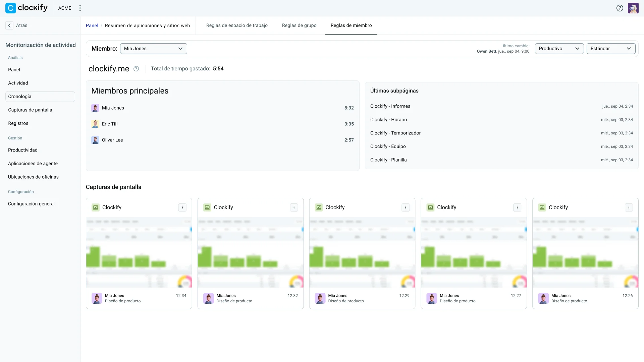The height and width of the screenshot is (362, 644).
Task: Open options menu for the 12:29 screenshot
Action: click(x=406, y=207)
